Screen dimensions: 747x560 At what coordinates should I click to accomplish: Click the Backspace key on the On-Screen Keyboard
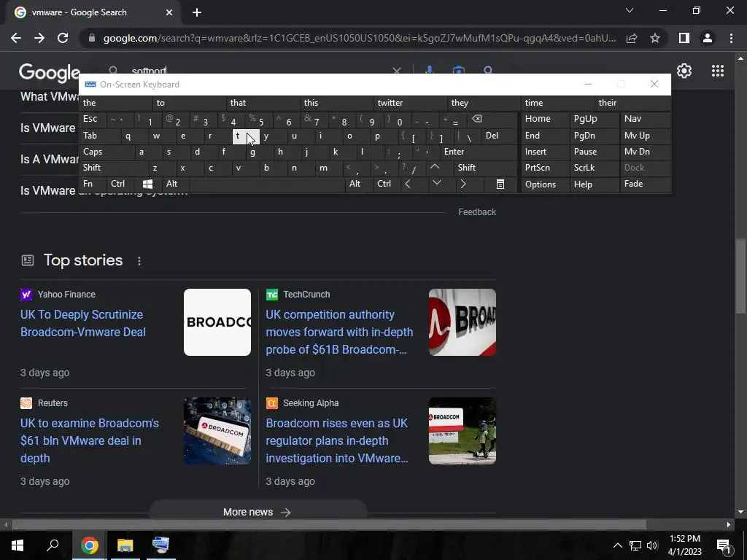click(477, 119)
